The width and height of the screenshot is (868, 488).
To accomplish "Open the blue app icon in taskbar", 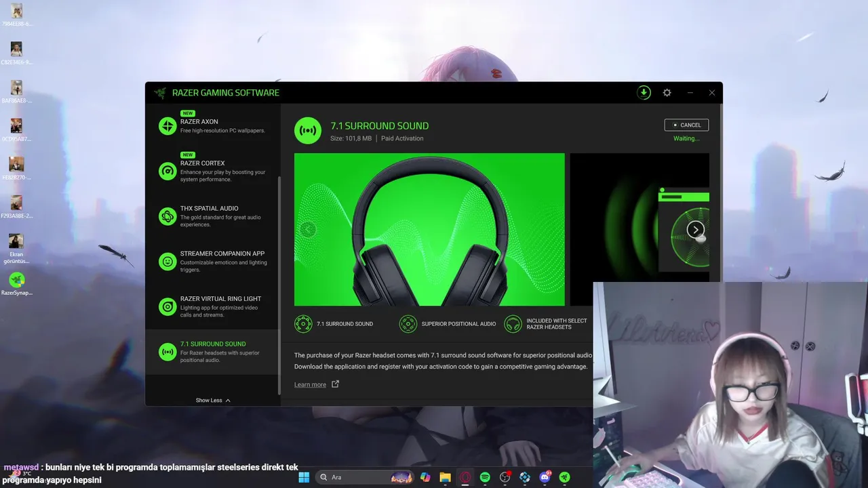I will tap(524, 477).
